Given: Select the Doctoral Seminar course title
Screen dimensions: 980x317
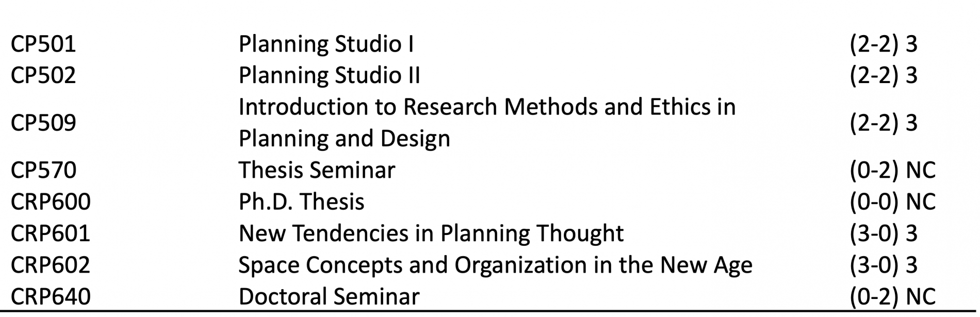Looking at the screenshot, I should [329, 296].
